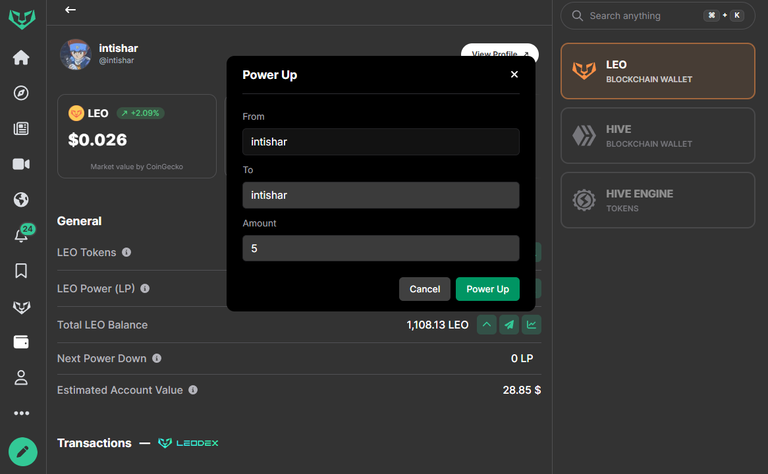The image size is (768, 474).
Task: Open the globe communities icon
Action: pos(21,200)
